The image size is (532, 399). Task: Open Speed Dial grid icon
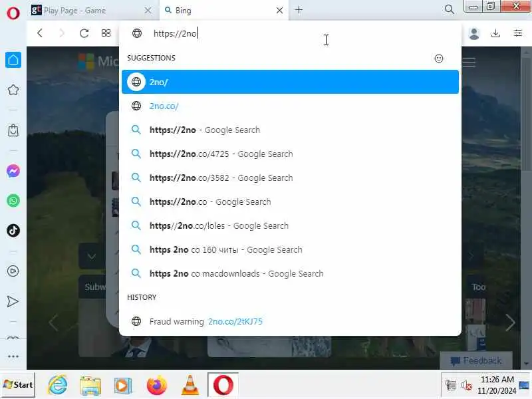coord(106,33)
